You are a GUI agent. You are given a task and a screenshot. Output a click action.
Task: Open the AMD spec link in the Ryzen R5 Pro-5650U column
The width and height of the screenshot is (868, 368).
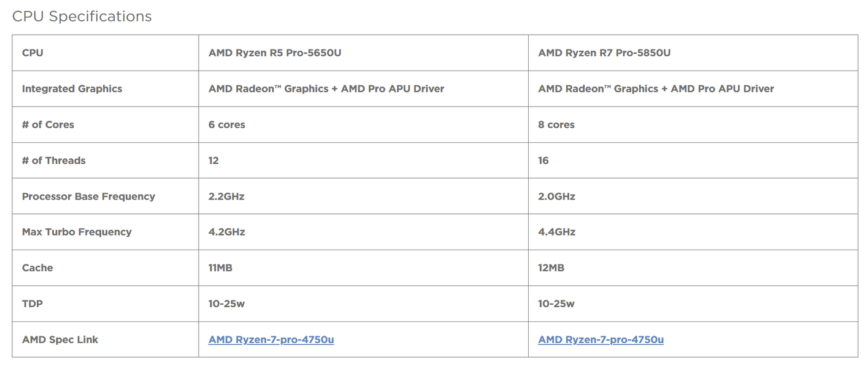coord(271,340)
